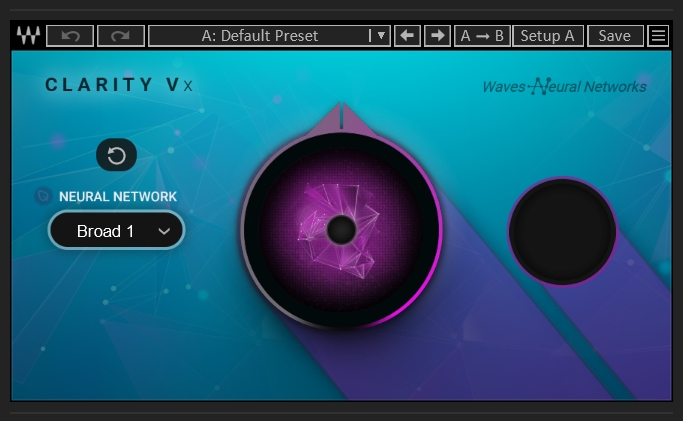Load the previous preset with left arrow
Image resolution: width=683 pixels, height=421 pixels.
click(407, 36)
